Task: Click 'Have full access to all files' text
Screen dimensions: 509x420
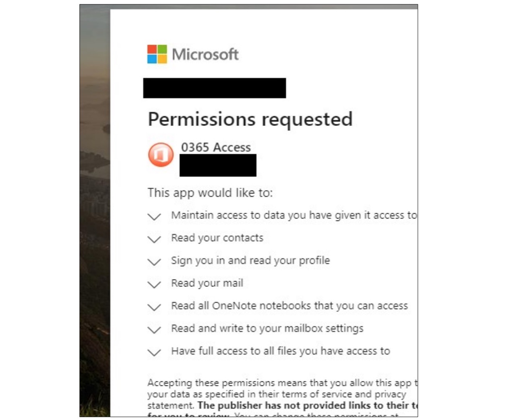Action: 280,351
